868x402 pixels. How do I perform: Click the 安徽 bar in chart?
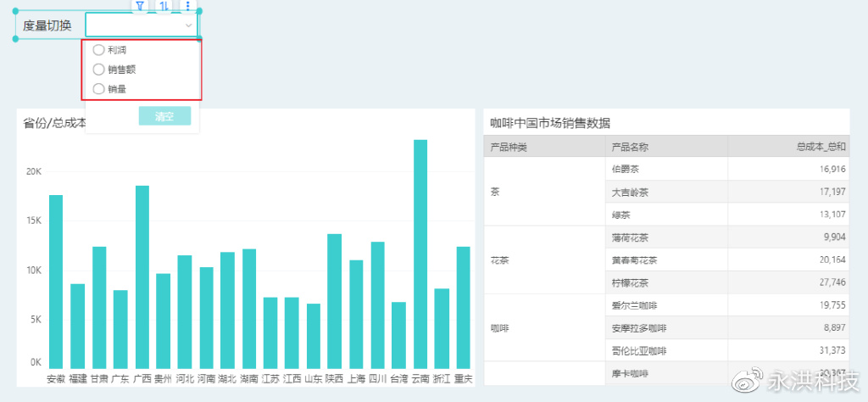[x=56, y=282]
